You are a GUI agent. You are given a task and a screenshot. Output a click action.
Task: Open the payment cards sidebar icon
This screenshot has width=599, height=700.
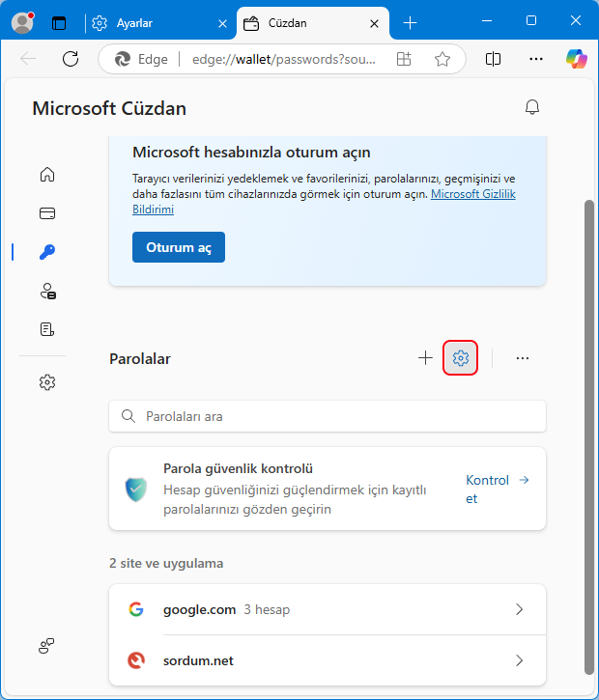click(x=47, y=213)
